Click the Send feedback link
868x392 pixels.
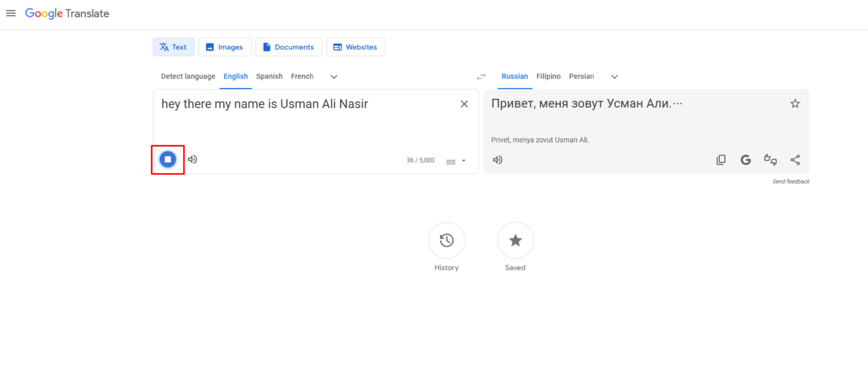pos(791,181)
